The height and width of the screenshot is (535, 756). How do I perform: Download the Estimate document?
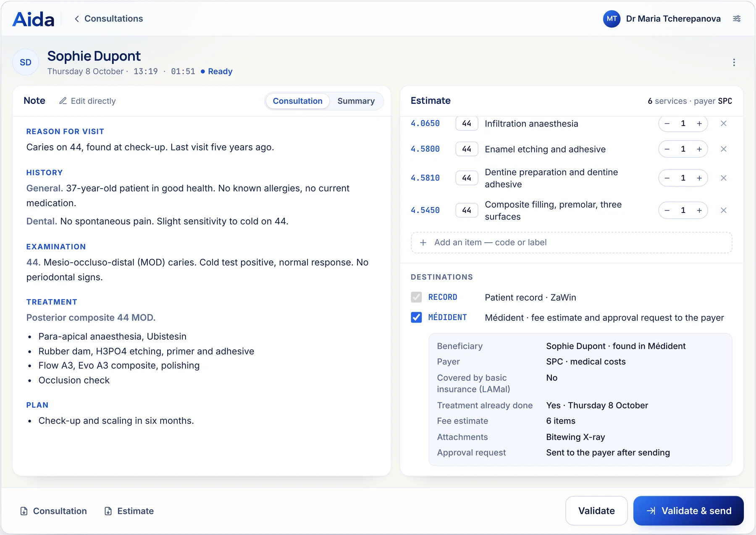pyautogui.click(x=129, y=511)
